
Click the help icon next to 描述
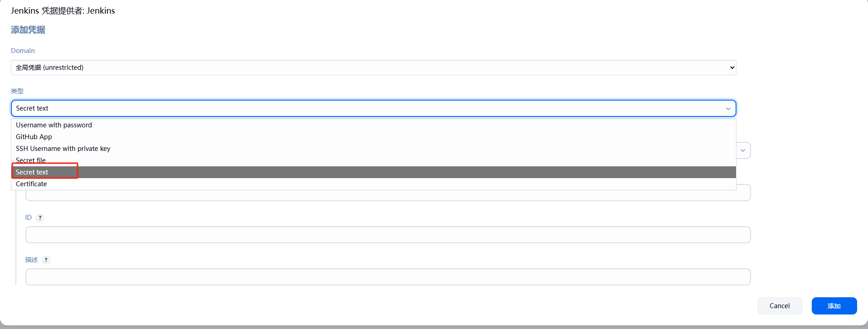(46, 260)
